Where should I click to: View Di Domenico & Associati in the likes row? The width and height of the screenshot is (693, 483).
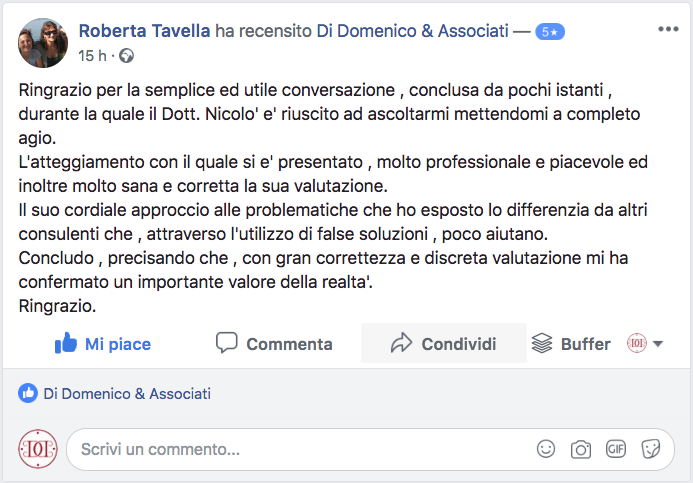click(x=127, y=394)
